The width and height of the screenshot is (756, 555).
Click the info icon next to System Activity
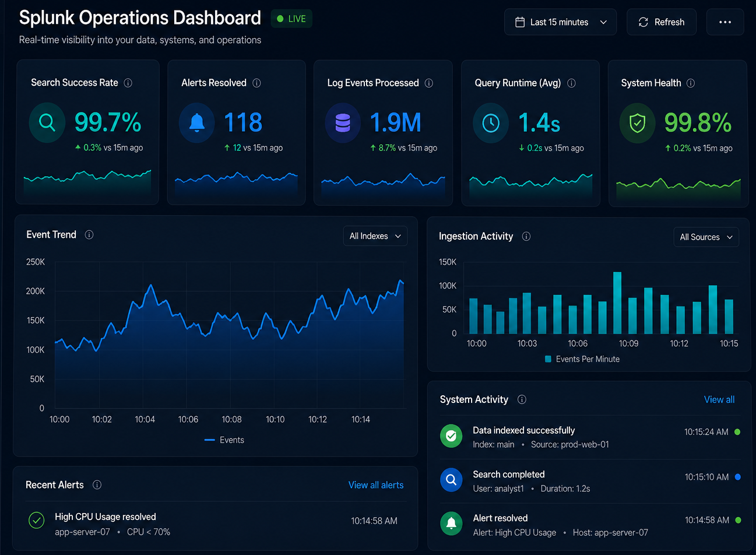point(522,399)
